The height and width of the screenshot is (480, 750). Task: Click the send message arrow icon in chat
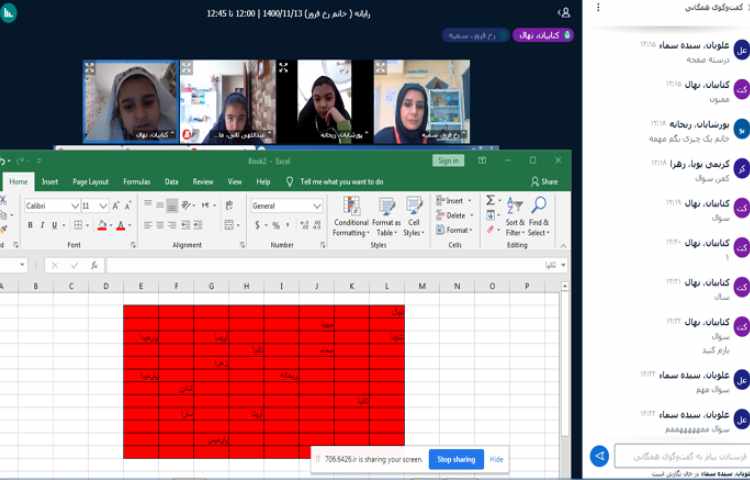tap(599, 456)
